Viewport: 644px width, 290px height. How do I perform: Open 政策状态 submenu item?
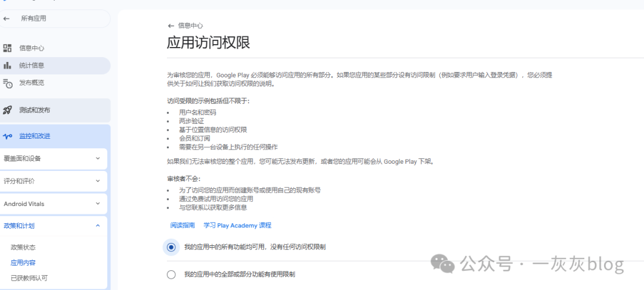coord(23,247)
